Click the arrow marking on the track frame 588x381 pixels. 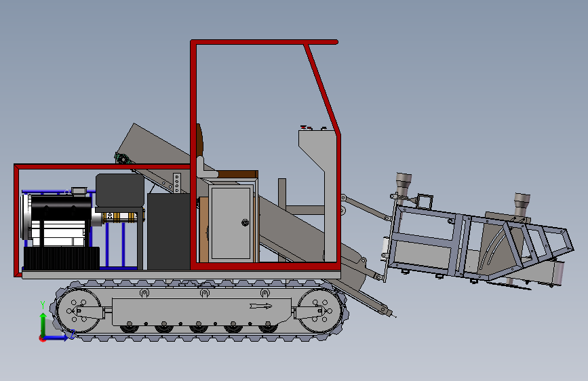(x=260, y=306)
